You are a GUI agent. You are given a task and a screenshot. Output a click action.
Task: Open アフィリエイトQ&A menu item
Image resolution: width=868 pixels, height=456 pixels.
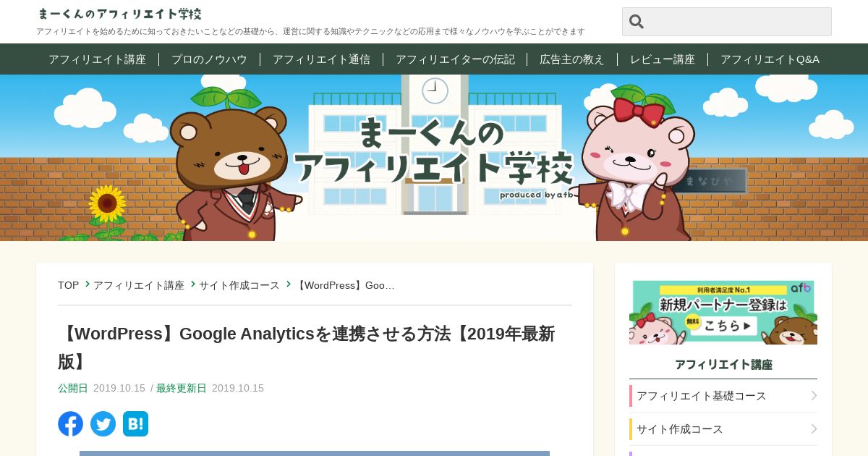coord(770,59)
